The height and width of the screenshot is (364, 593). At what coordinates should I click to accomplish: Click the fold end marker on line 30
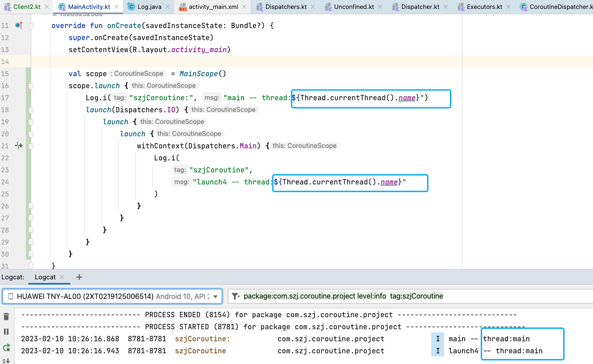31,254
